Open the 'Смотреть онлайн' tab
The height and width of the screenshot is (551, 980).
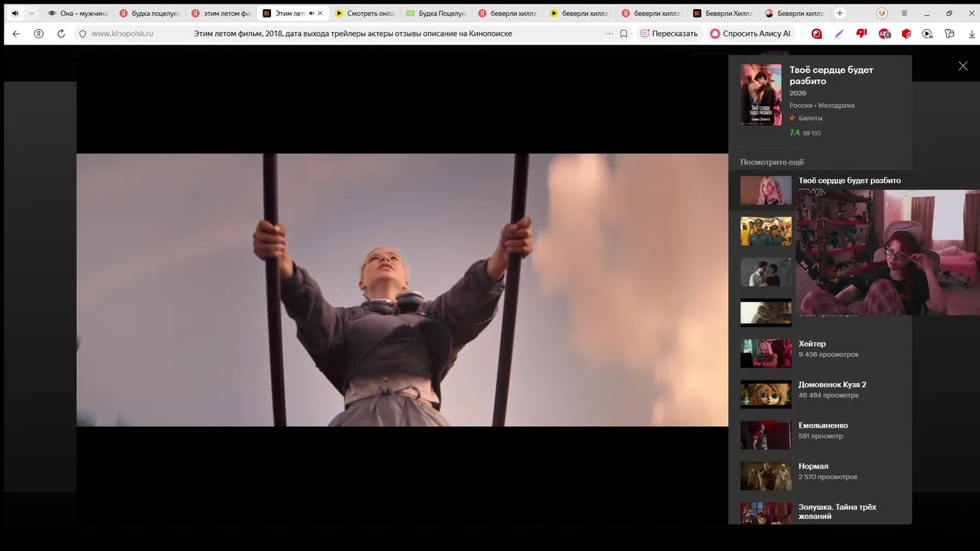(364, 13)
